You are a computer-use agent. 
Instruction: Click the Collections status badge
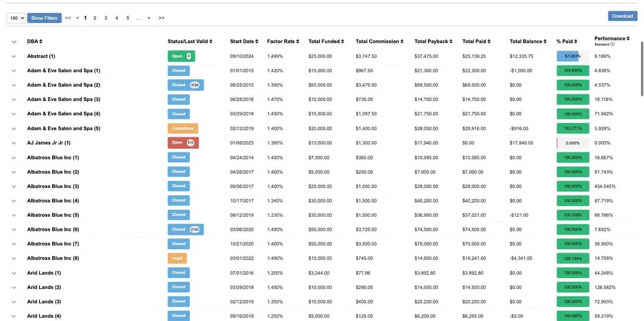click(183, 128)
